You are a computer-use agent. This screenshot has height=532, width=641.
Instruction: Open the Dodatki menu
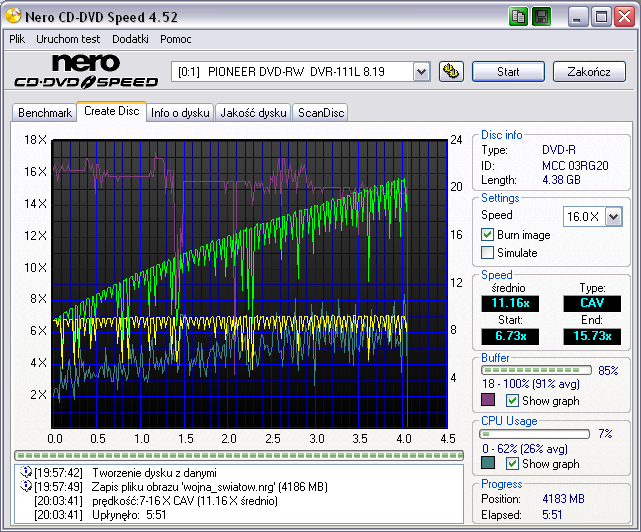click(130, 39)
